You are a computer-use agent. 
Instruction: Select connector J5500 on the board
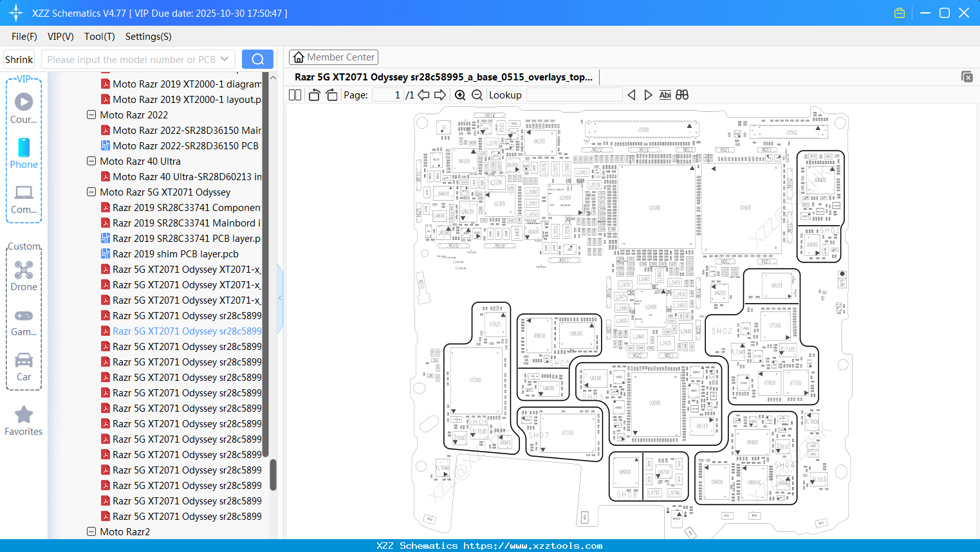click(643, 130)
